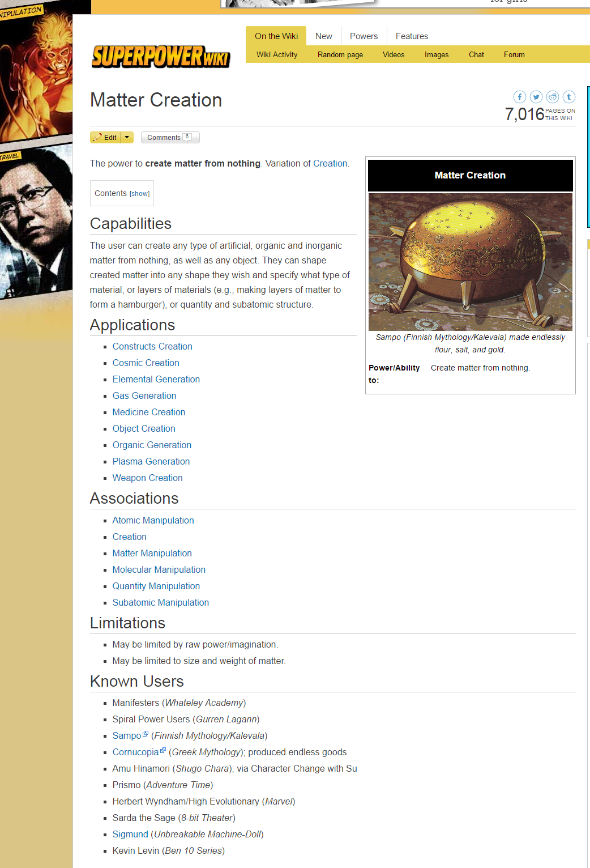Open the Images submenu item

pyautogui.click(x=437, y=54)
